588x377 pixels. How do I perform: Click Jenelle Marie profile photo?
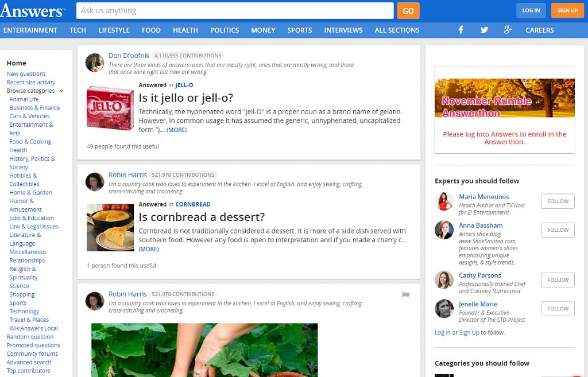click(444, 309)
